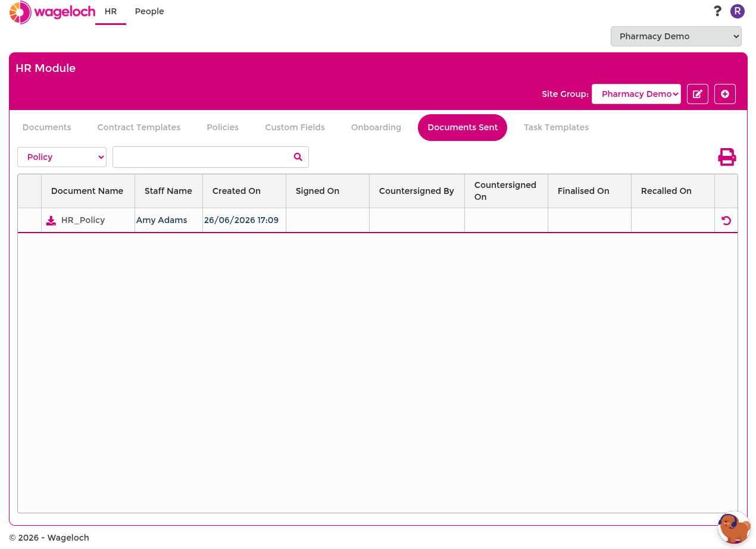Click the HR_Policy document name

tap(83, 220)
